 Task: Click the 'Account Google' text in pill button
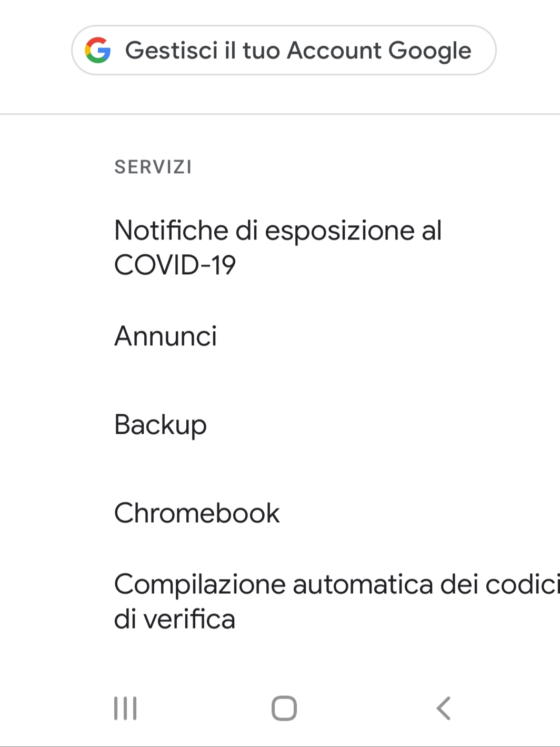coord(379,51)
